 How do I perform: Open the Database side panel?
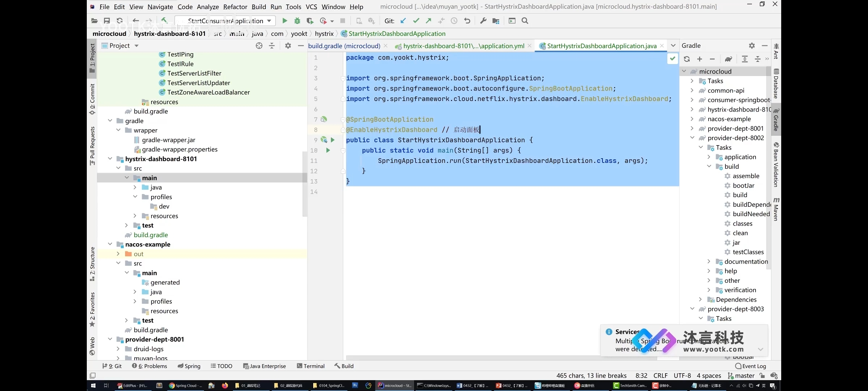776,84
